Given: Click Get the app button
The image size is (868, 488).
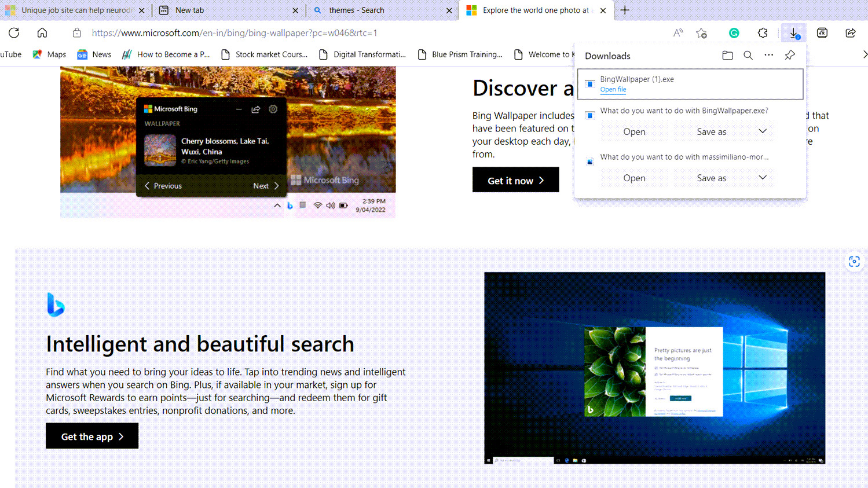Looking at the screenshot, I should point(92,436).
